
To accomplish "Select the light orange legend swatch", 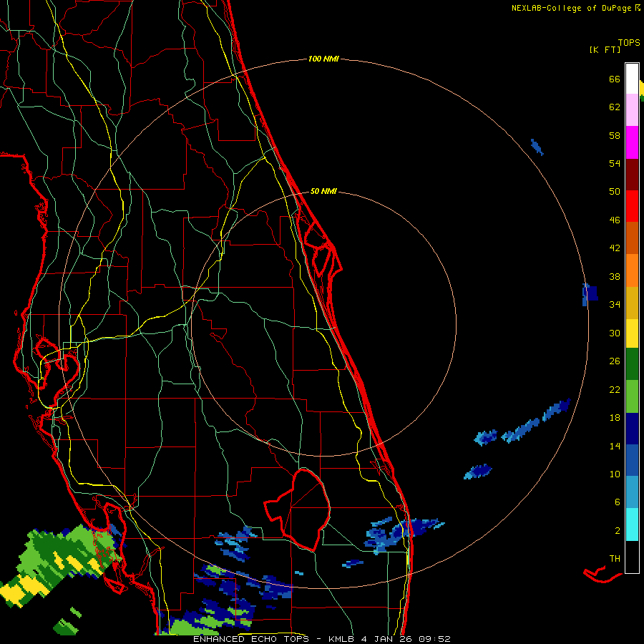I will [x=632, y=270].
